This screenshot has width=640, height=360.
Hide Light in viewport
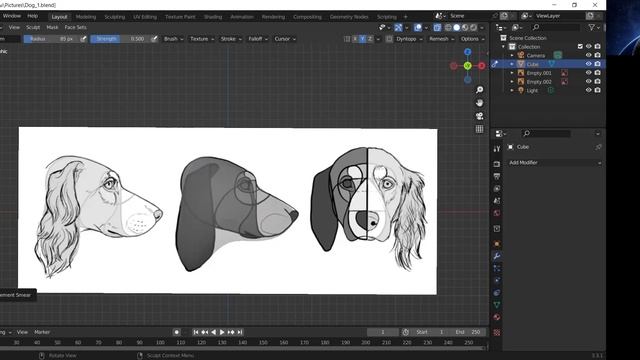pos(589,90)
